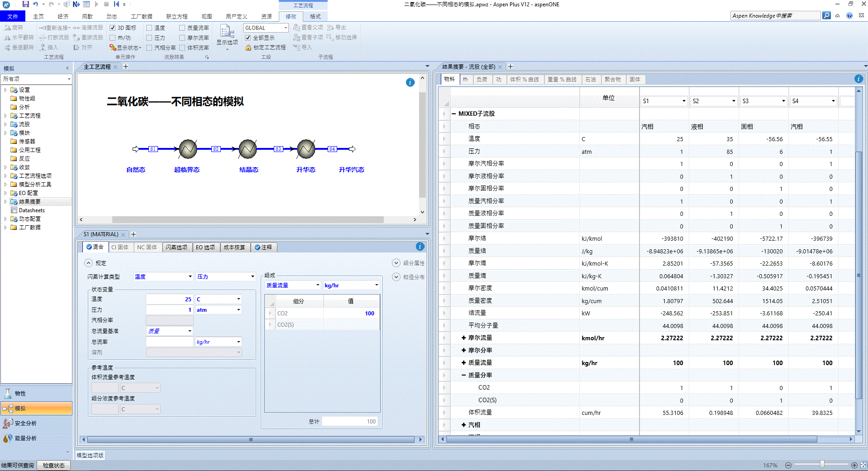
Task: Open the Flash Options (闪蒸选项) tab
Action: (176, 247)
